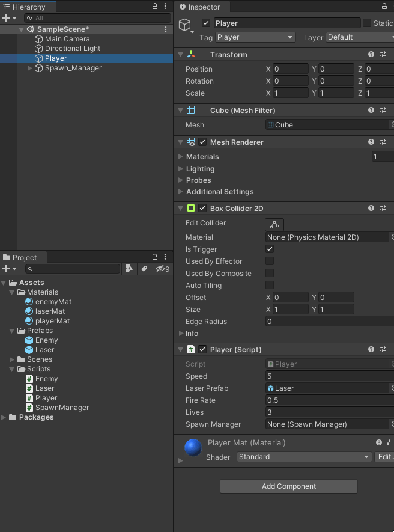Disable the Player Script component checkbox
394x532 pixels.
202,349
